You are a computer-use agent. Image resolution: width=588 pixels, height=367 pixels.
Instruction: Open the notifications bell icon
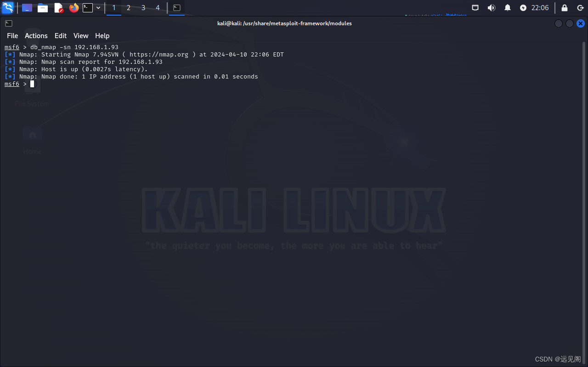point(508,8)
